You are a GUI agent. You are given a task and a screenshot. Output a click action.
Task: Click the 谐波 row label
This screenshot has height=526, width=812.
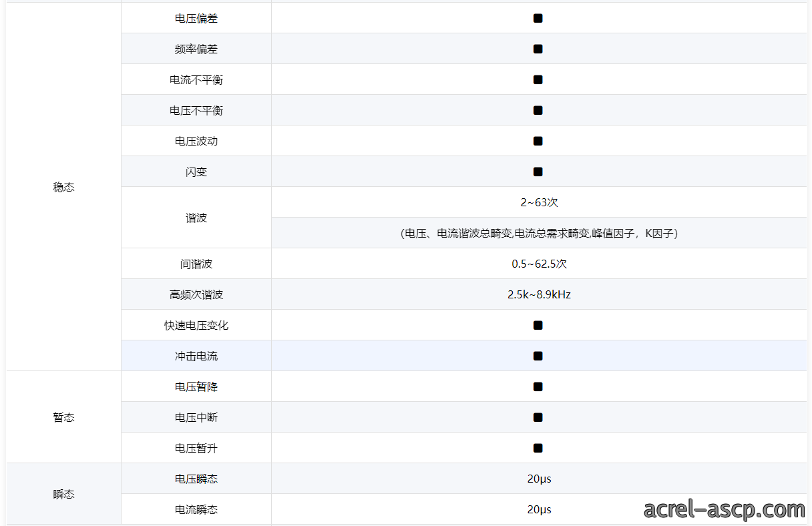(x=196, y=218)
